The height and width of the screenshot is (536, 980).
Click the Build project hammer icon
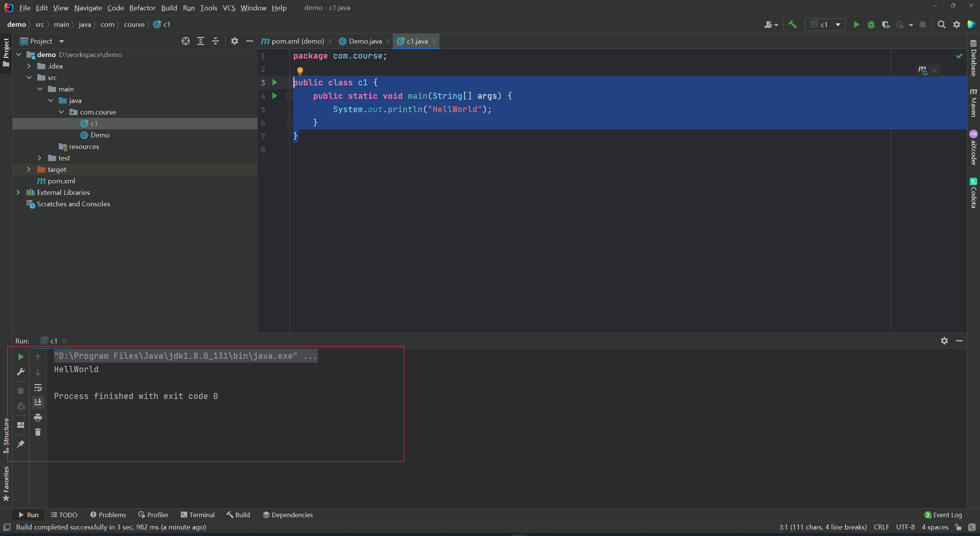tap(792, 25)
